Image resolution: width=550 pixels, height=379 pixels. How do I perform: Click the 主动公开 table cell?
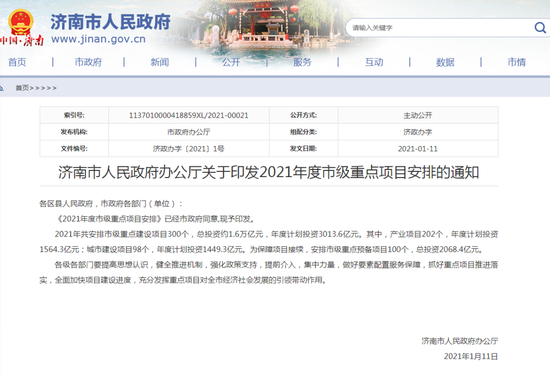(x=418, y=115)
